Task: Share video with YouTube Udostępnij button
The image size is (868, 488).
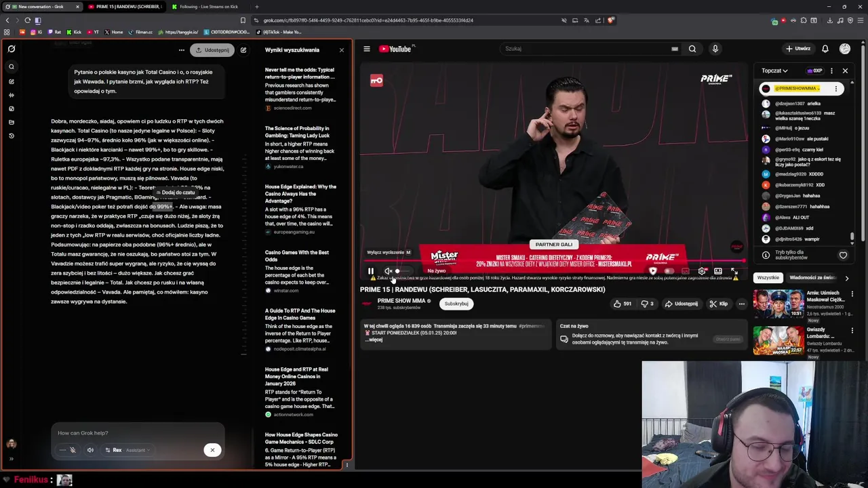Action: (682, 304)
